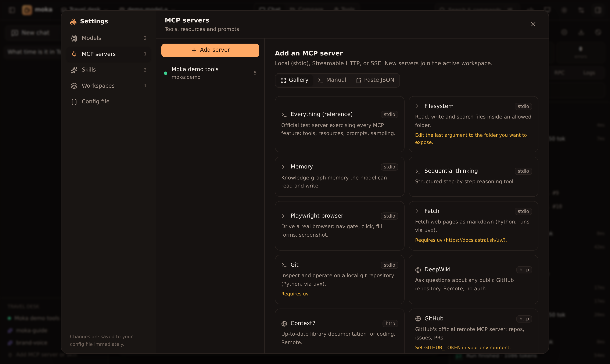Switch to the Gallery tab
610x364 pixels.
[294, 80]
